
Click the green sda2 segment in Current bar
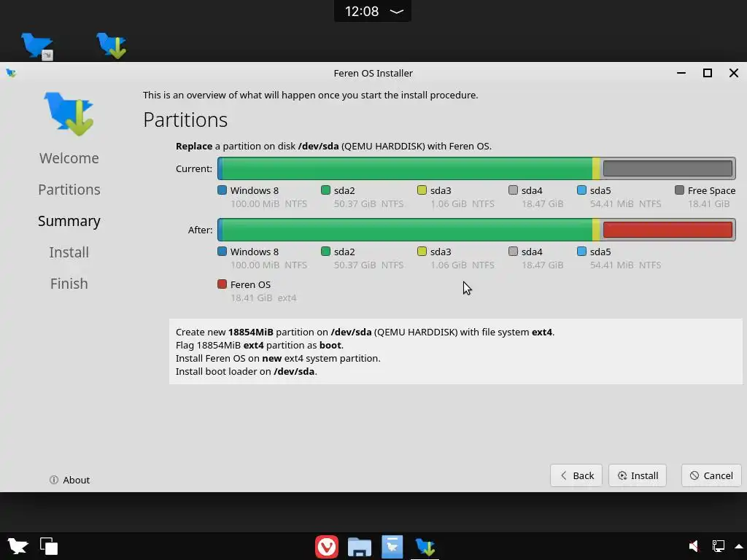tap(407, 168)
